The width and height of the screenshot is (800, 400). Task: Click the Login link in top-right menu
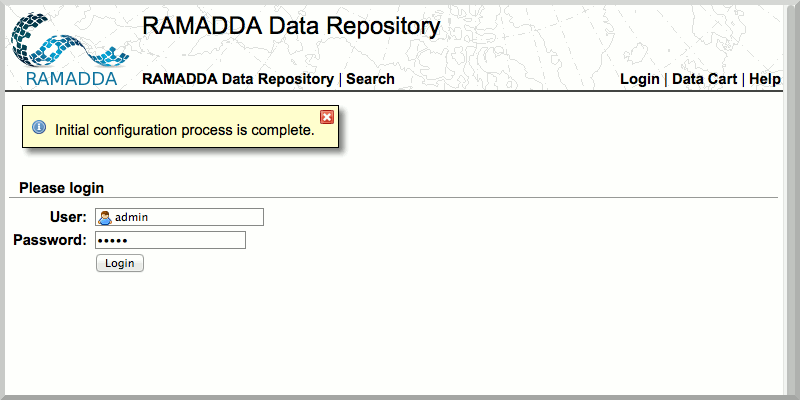639,79
